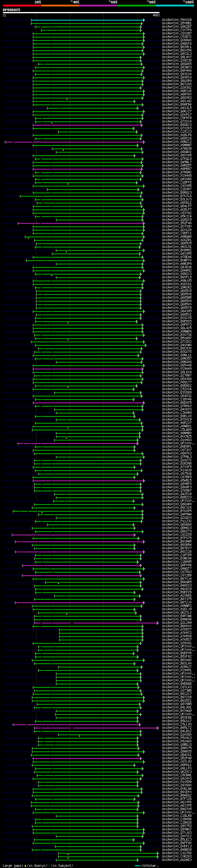Select label UniRef100_Q5ZF46
This screenshot has height=868, width=197.
pyautogui.click(x=177, y=223)
